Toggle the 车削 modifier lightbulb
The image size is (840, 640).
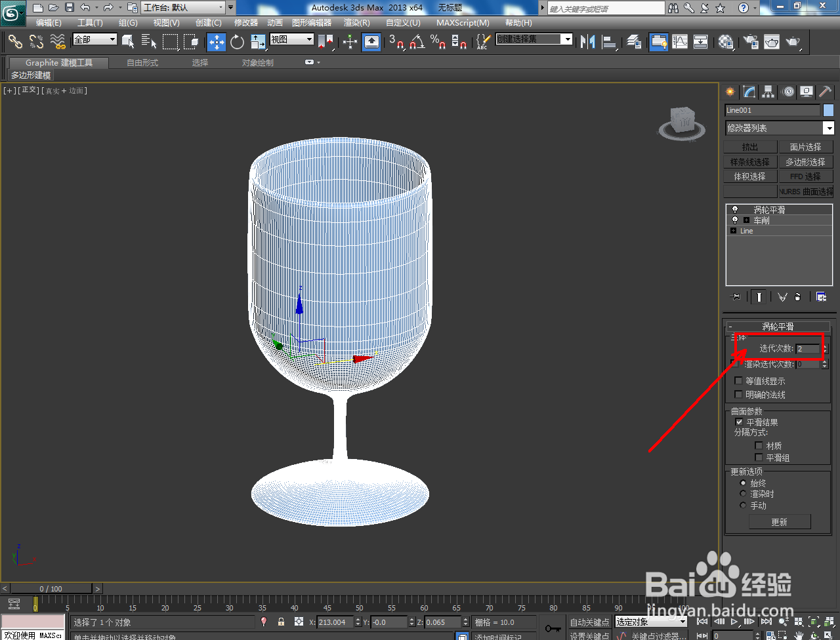pos(734,220)
